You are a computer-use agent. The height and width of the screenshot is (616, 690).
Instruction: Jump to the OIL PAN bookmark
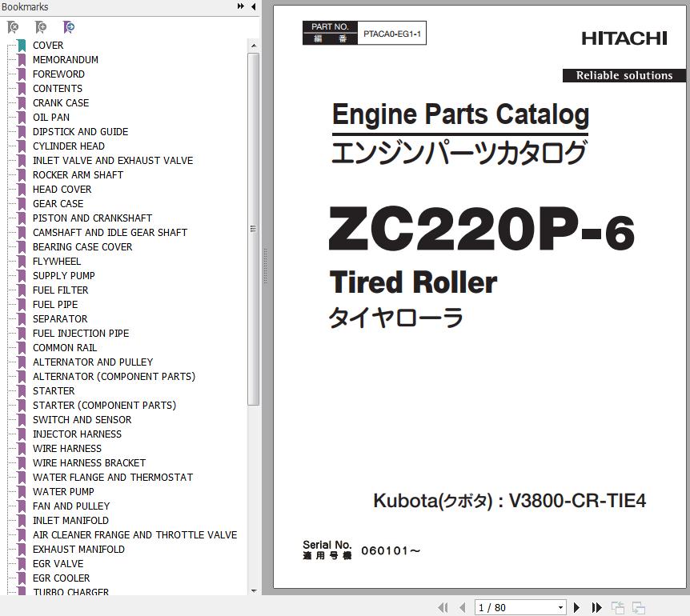click(51, 118)
